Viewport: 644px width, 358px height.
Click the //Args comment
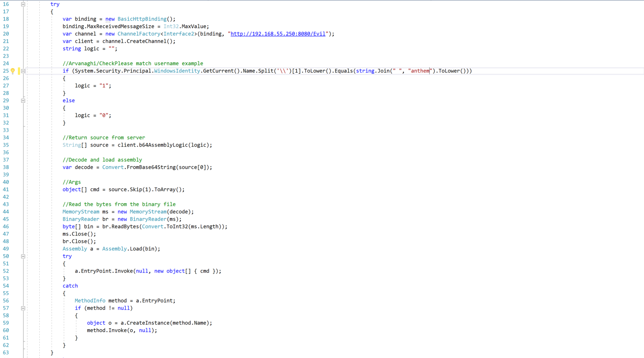(72, 182)
